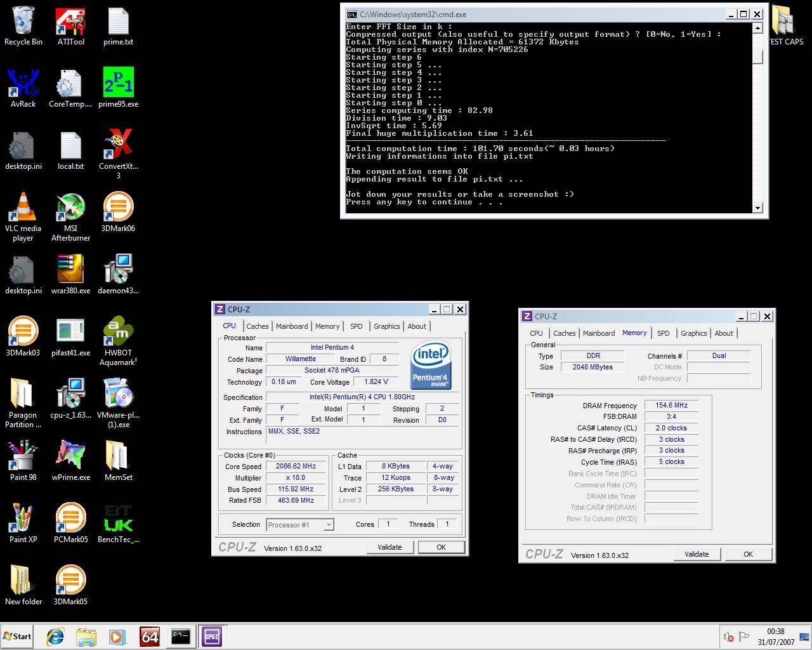Select the daemon43 installer icon
This screenshot has height=650, width=812.
click(118, 275)
